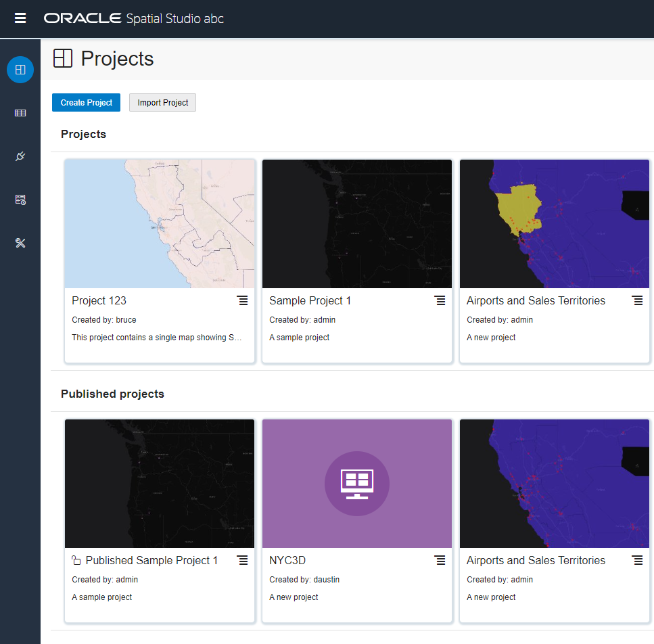Screen dimensions: 654x644
Task: Click the Create Project button
Action: [x=87, y=103]
